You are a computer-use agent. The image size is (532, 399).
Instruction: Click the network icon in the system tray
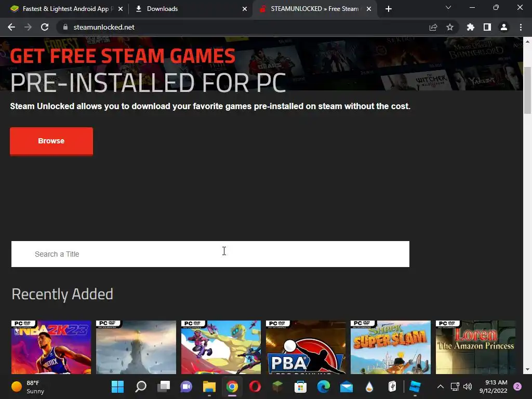[x=455, y=387]
